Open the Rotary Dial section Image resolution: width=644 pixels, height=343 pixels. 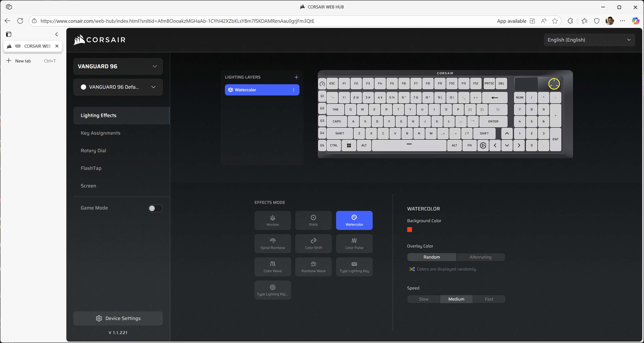click(x=93, y=150)
